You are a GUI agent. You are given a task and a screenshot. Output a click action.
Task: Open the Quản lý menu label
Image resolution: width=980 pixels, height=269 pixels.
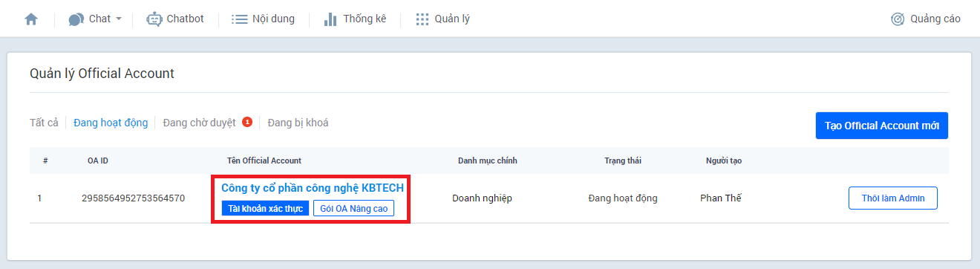[x=452, y=19]
